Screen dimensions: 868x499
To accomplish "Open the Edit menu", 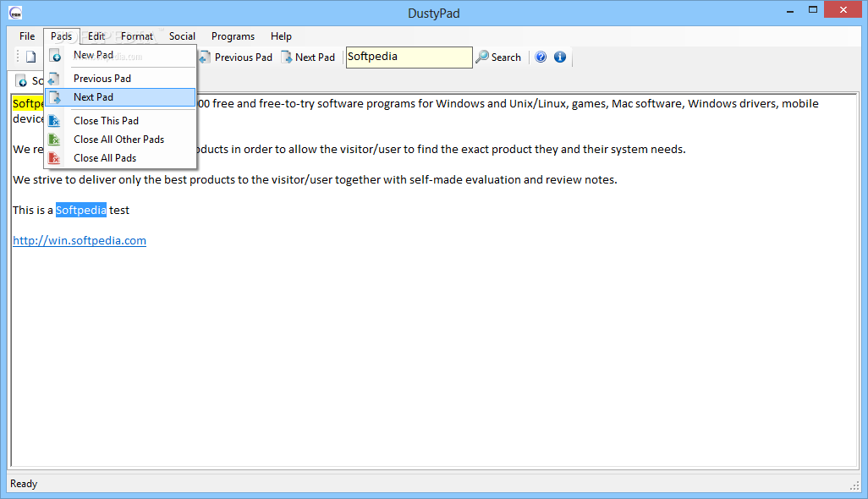I will 96,36.
